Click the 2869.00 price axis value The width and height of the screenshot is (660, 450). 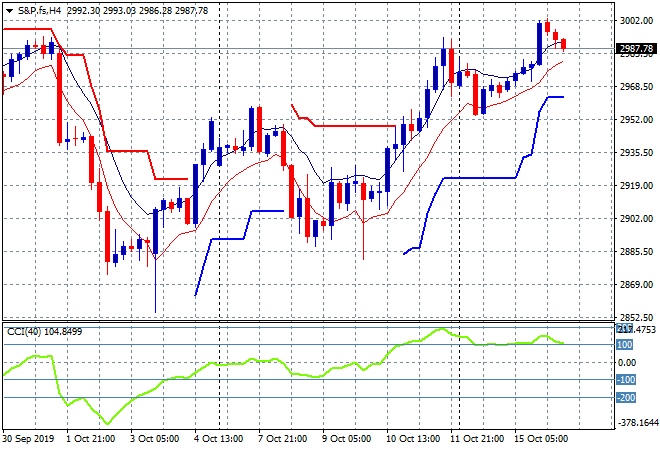[x=636, y=285]
